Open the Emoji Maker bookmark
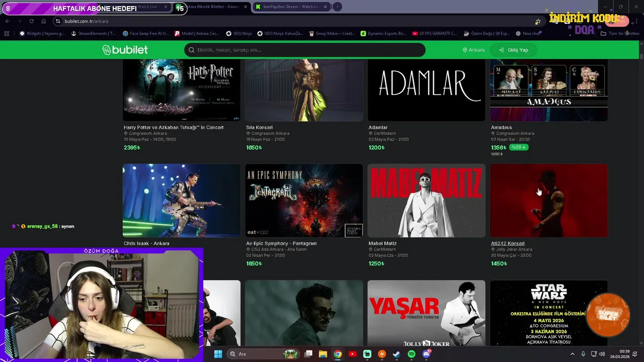This screenshot has height=362, width=644. tap(332, 34)
